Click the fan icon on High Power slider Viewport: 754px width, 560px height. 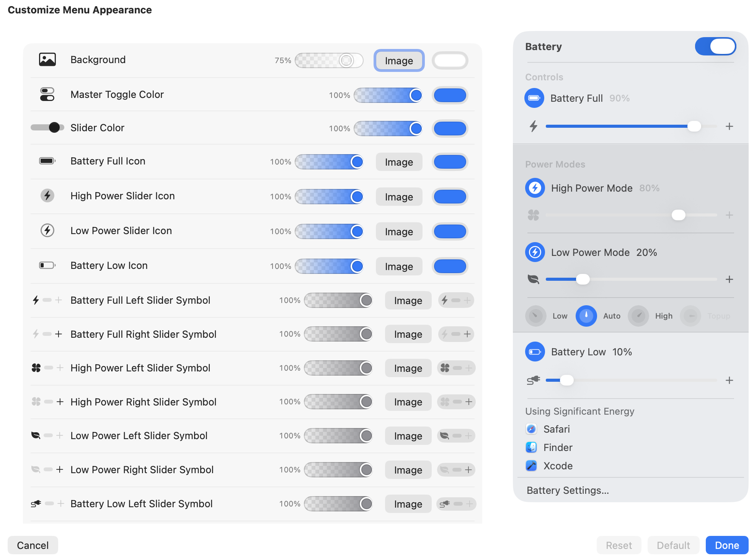tap(534, 215)
